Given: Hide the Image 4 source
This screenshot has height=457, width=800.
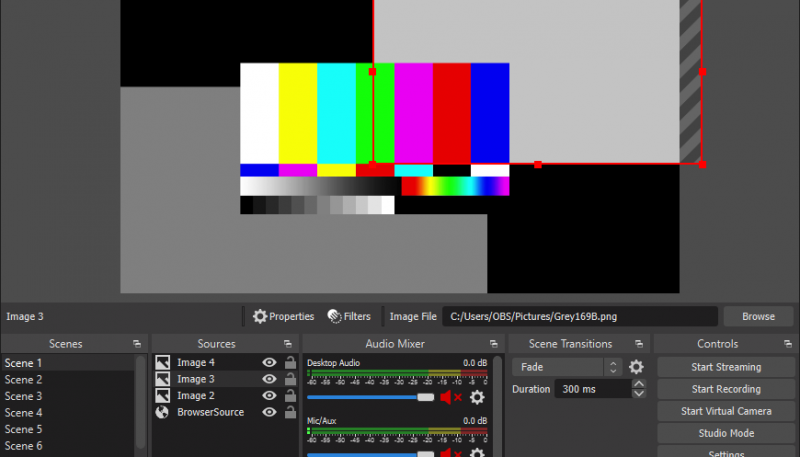Looking at the screenshot, I should point(269,363).
